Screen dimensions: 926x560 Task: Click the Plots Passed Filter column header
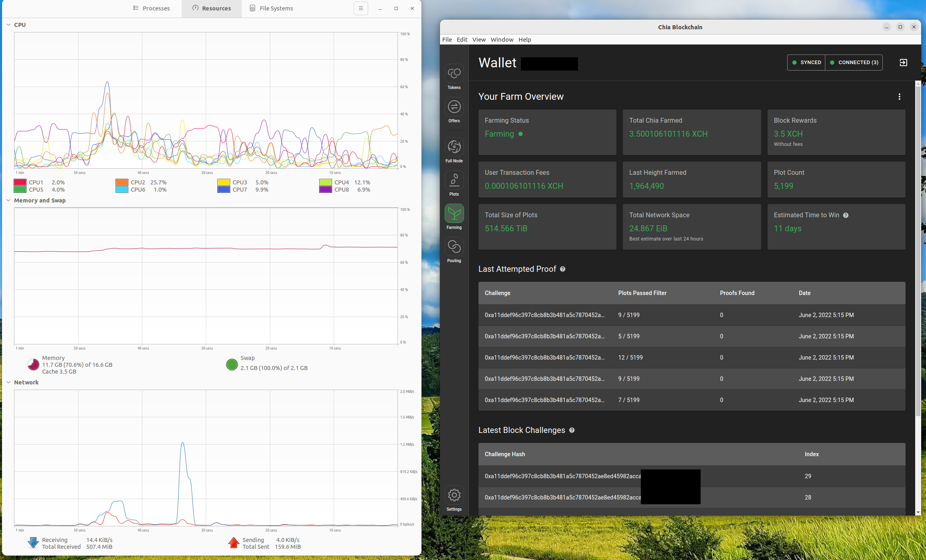pyautogui.click(x=642, y=293)
